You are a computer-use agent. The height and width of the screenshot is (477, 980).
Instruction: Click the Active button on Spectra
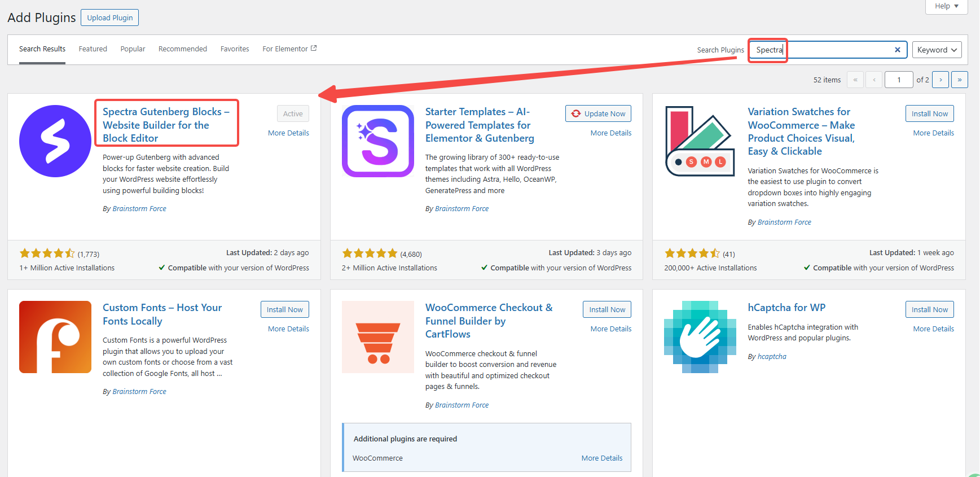(x=293, y=113)
